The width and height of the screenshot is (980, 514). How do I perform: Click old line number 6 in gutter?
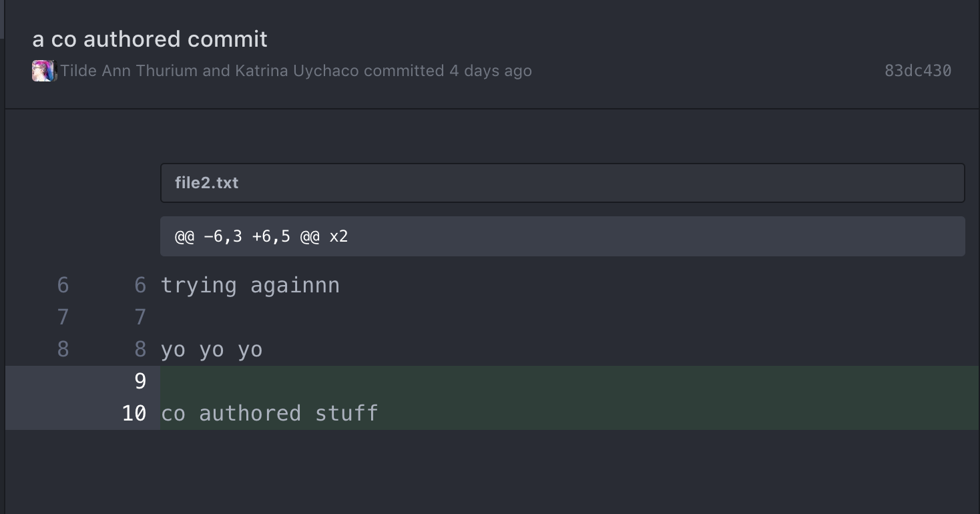[63, 286]
